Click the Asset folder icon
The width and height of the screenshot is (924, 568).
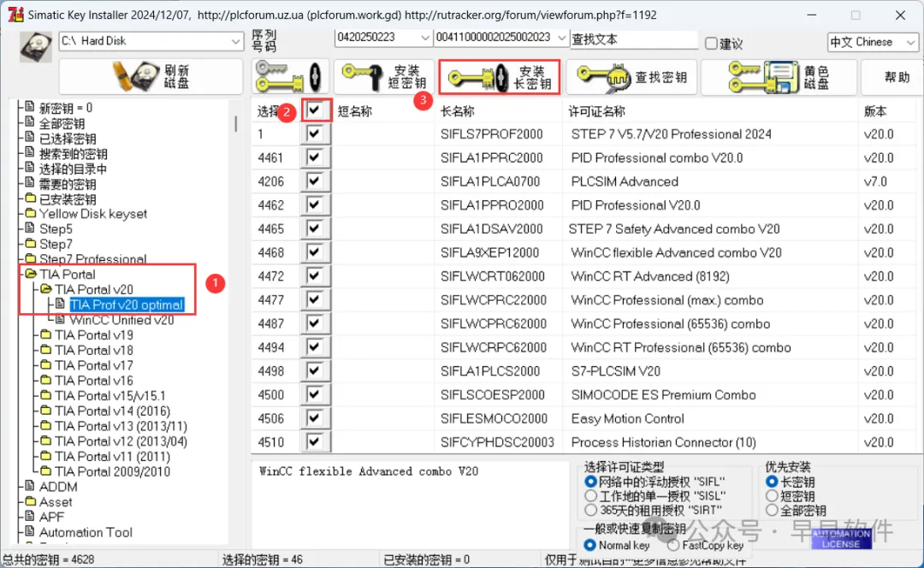click(x=31, y=502)
